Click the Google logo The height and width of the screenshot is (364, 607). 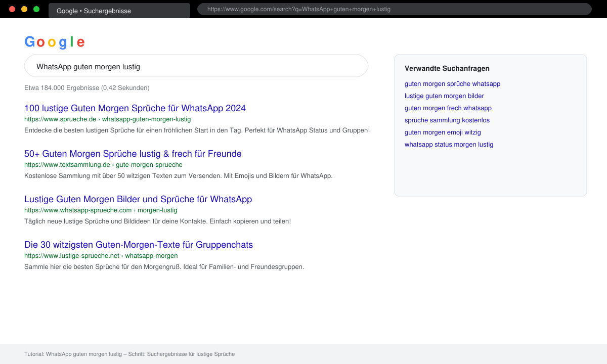point(55,42)
